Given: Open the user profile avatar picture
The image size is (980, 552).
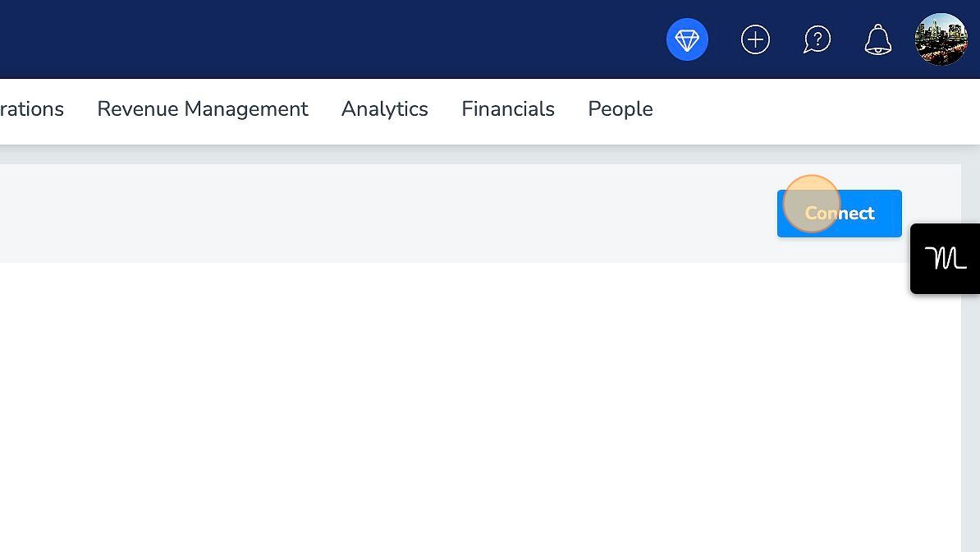Looking at the screenshot, I should (x=941, y=39).
